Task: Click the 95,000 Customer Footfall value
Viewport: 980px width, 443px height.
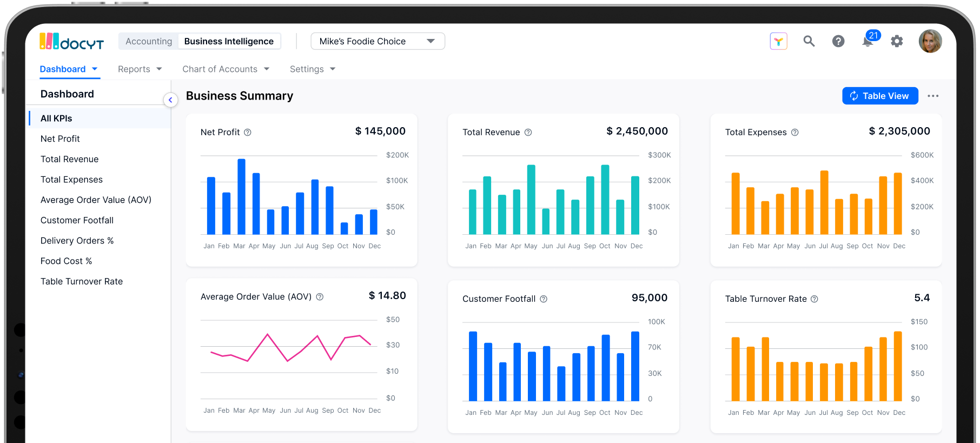Action: click(x=650, y=298)
